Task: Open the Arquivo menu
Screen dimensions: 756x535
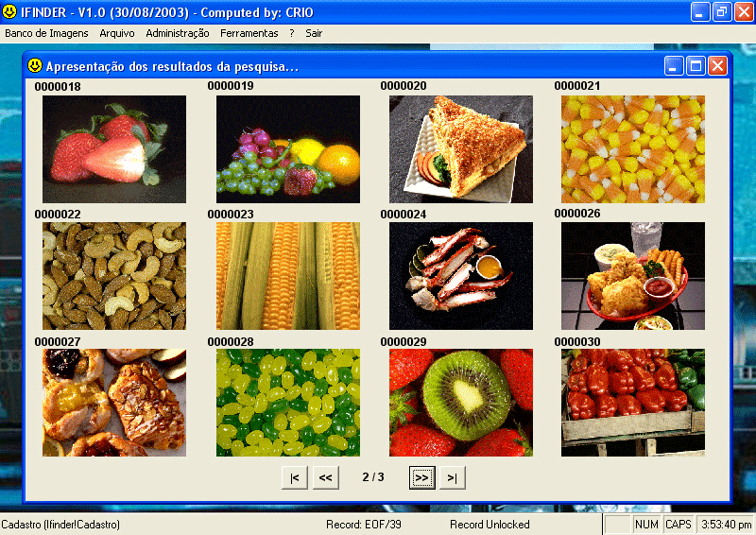Action: coord(117,32)
